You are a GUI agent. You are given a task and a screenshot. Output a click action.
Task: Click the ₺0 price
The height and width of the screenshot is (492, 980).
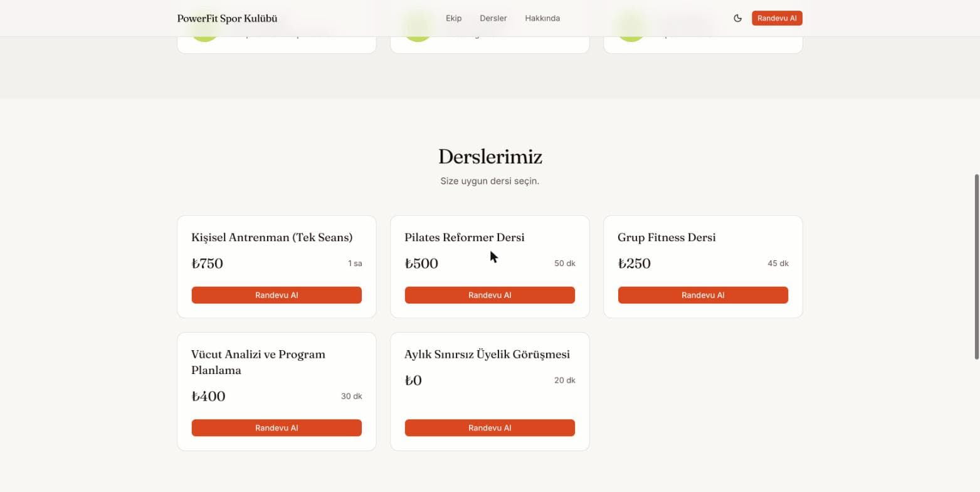(413, 380)
